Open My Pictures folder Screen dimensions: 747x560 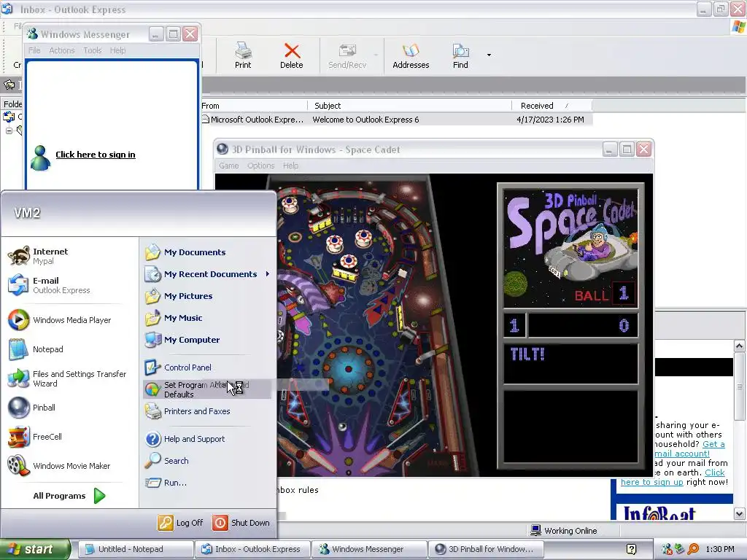coord(179,296)
